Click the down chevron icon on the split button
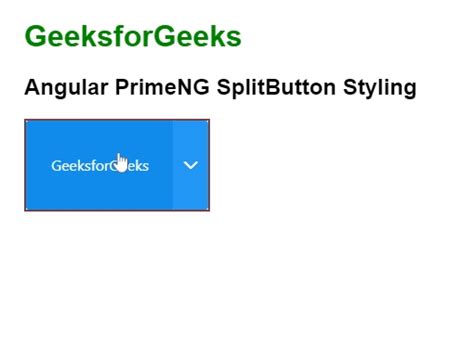This screenshot has width=474, height=360. click(191, 165)
